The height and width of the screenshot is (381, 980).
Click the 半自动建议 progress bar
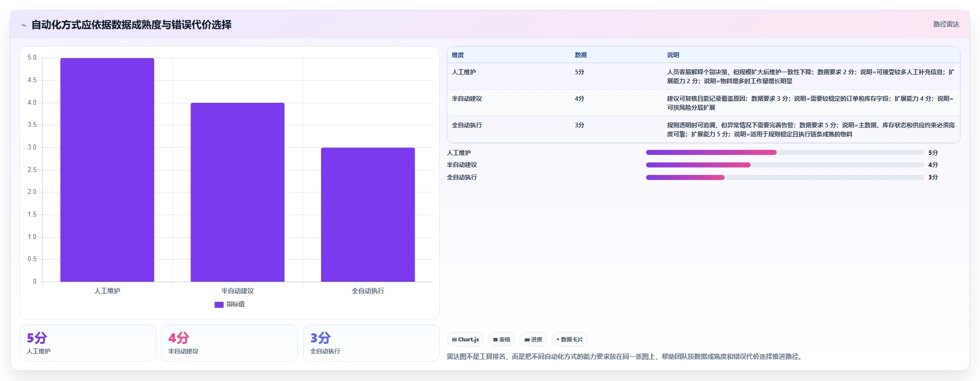(x=785, y=165)
